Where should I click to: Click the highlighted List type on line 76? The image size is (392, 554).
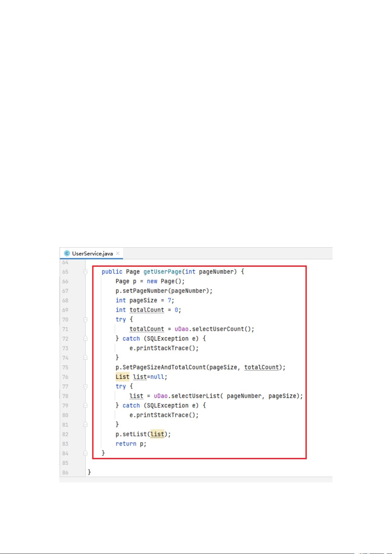pos(122,377)
